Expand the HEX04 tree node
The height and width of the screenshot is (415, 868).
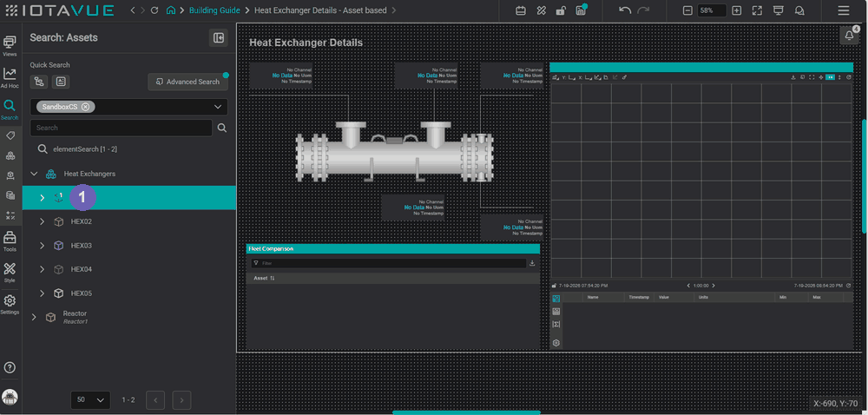pyautogui.click(x=42, y=269)
